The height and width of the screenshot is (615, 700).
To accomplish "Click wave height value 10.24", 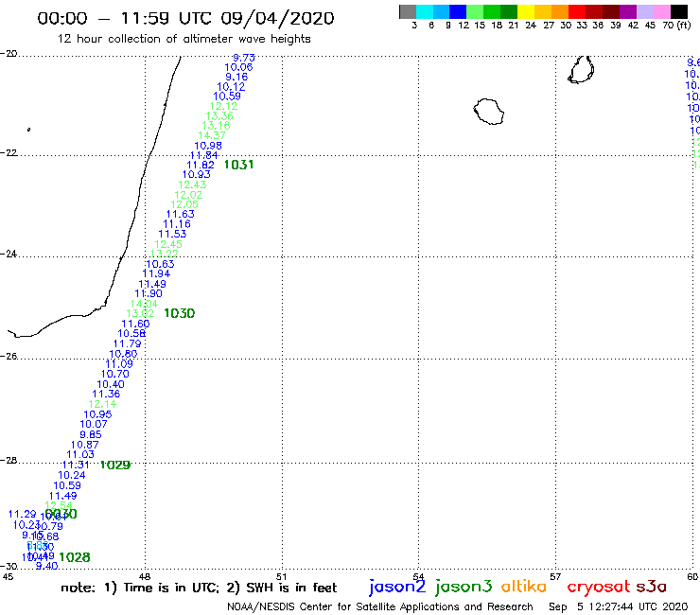I will click(x=72, y=475).
